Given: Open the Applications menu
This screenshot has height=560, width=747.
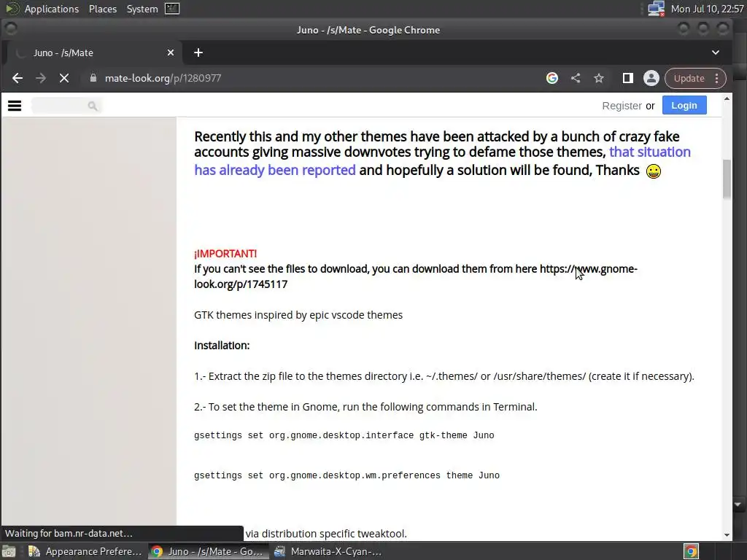Looking at the screenshot, I should pyautogui.click(x=52, y=9).
